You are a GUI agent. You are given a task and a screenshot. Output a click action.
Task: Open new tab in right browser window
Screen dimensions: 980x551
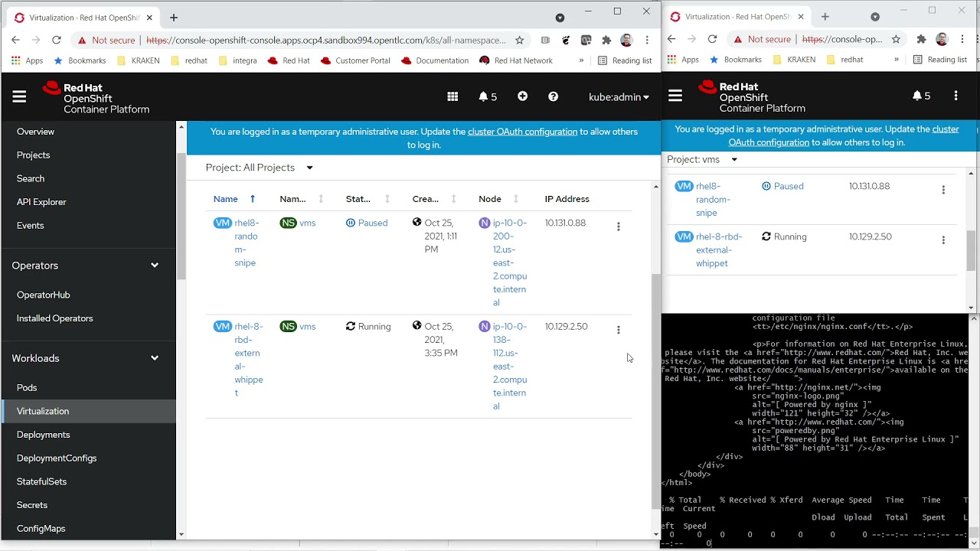[x=825, y=16]
